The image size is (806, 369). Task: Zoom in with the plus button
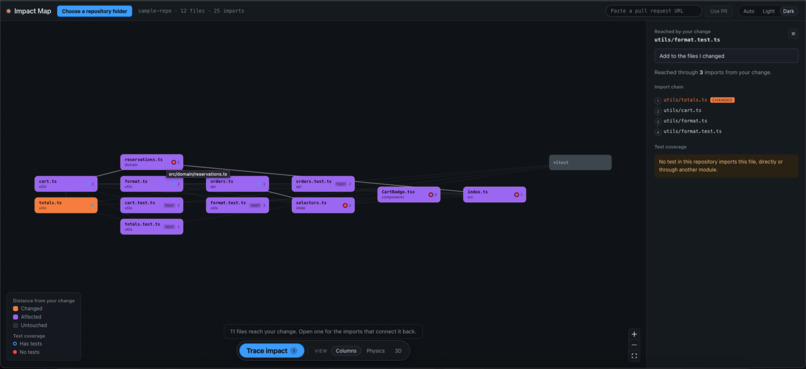[x=634, y=334]
